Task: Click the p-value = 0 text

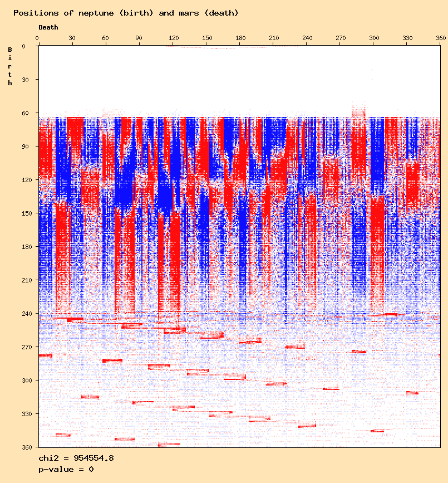Action: [x=66, y=469]
